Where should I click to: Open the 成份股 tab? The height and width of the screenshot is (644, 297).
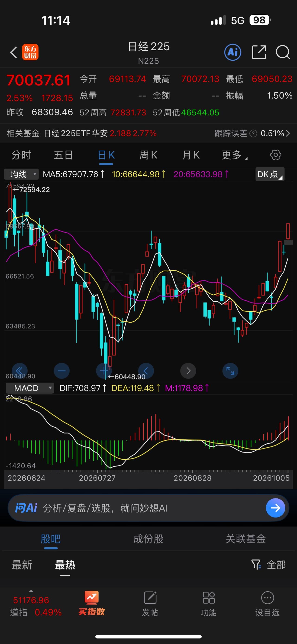148,539
